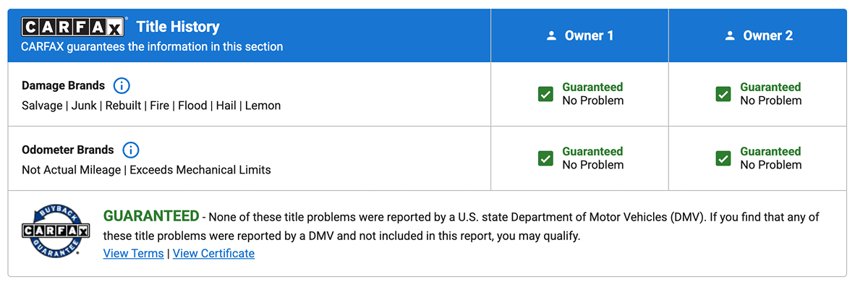Click Owner 2 Odometer Brands green checkmark

point(723,158)
